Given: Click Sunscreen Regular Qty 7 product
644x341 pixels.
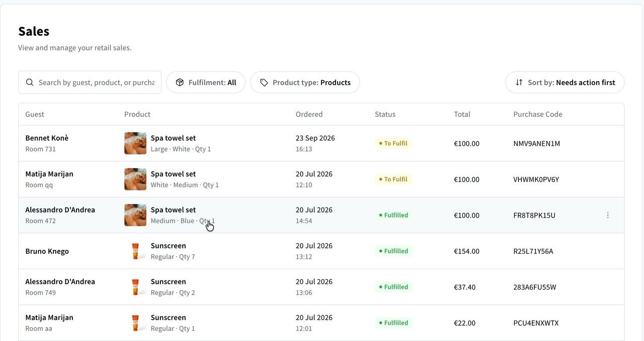Looking at the screenshot, I should 173,251.
